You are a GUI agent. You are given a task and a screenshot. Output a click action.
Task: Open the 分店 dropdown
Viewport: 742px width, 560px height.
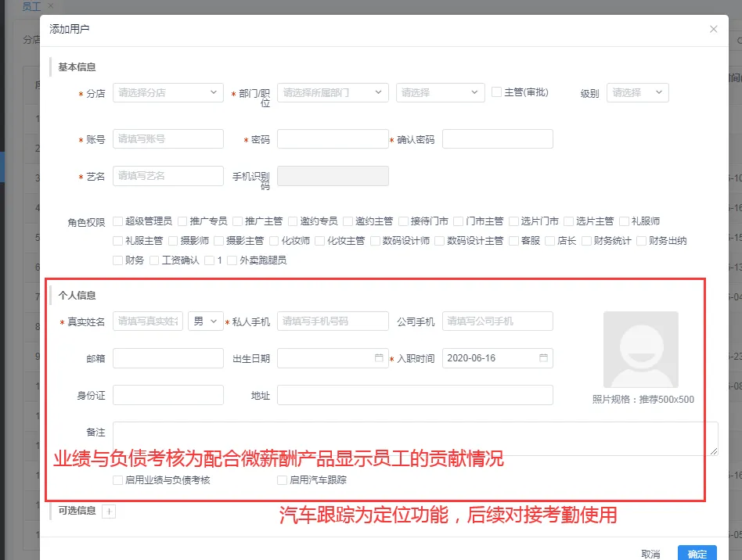(x=168, y=92)
